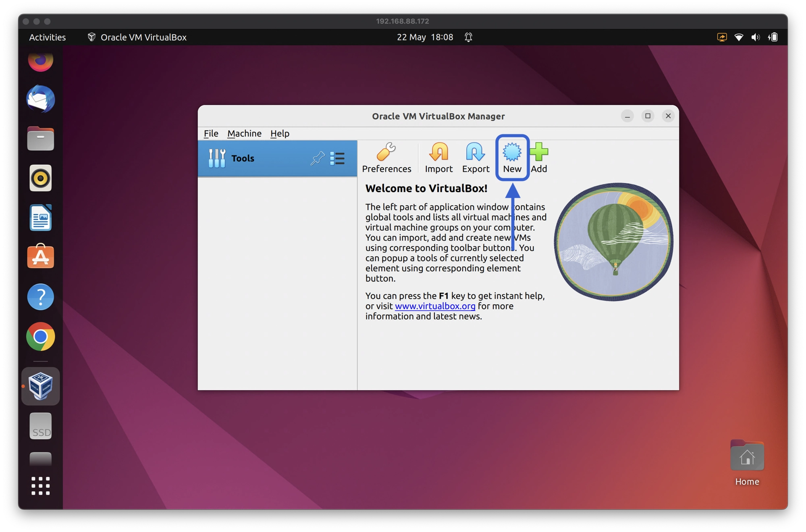Screen dimensions: 806x532
Task: Open the Wi-Fi network status icon
Action: coord(739,37)
